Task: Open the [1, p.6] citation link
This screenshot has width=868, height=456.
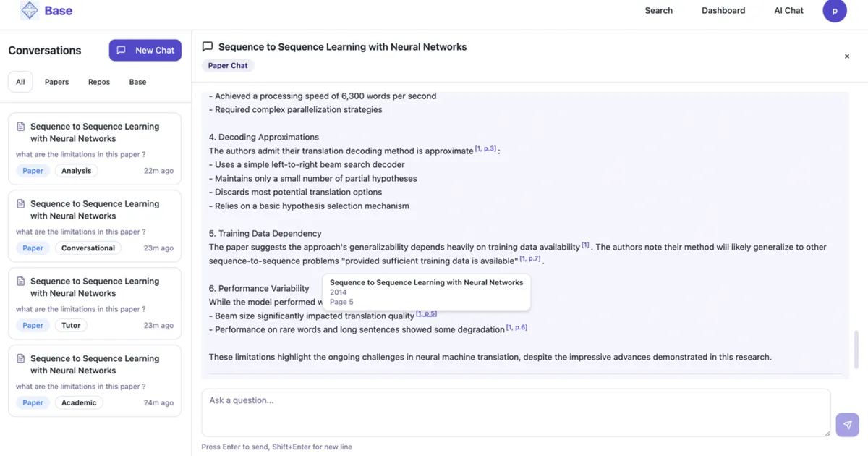Action: (x=516, y=328)
